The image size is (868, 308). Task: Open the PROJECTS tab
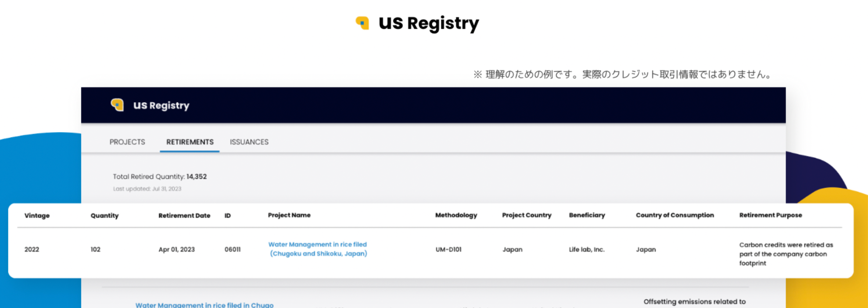coord(127,142)
